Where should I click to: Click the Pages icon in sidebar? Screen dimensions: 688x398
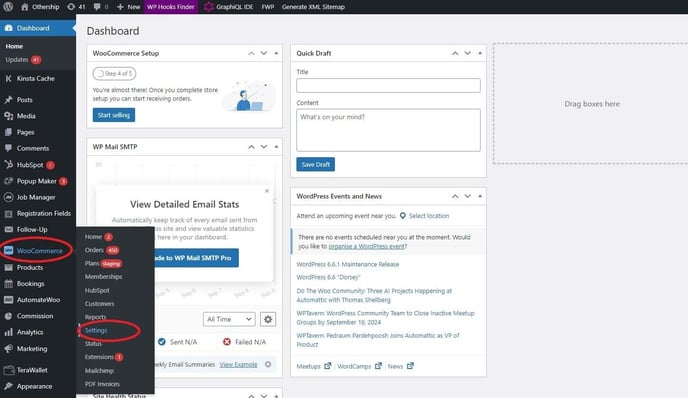click(x=8, y=132)
